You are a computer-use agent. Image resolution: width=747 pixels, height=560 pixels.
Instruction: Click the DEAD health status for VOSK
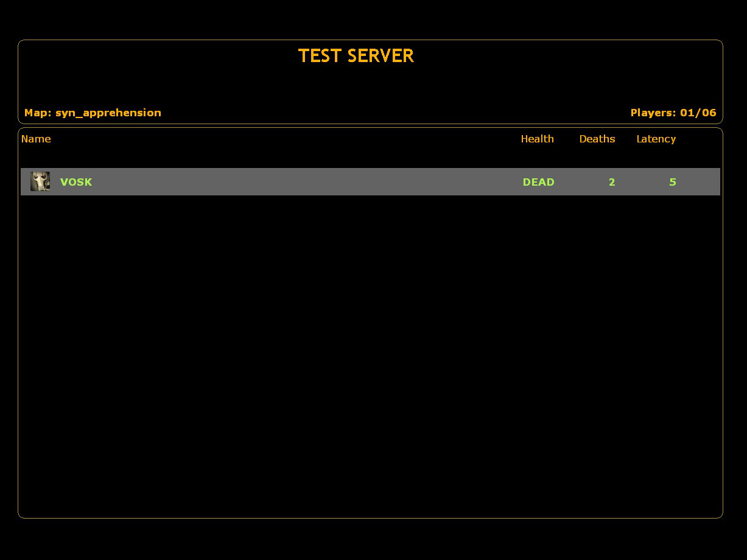point(538,182)
